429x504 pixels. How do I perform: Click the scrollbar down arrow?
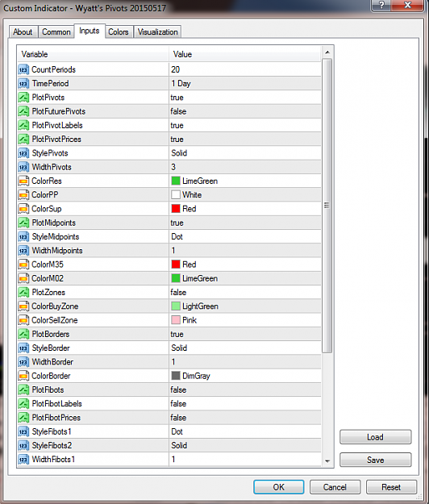coord(327,461)
